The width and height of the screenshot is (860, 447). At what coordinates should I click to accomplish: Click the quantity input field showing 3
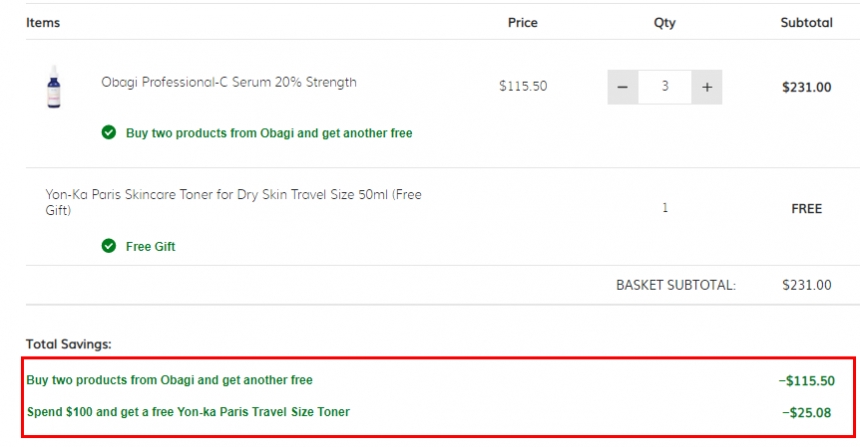[665, 87]
